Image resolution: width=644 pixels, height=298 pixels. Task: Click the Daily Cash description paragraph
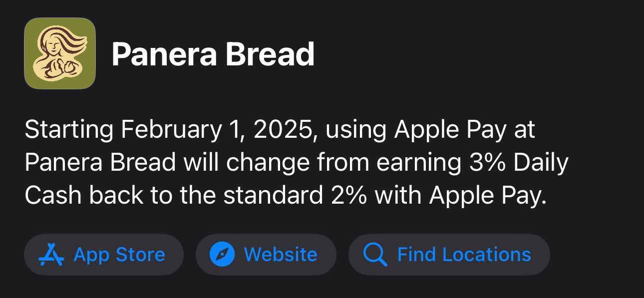pyautogui.click(x=296, y=163)
